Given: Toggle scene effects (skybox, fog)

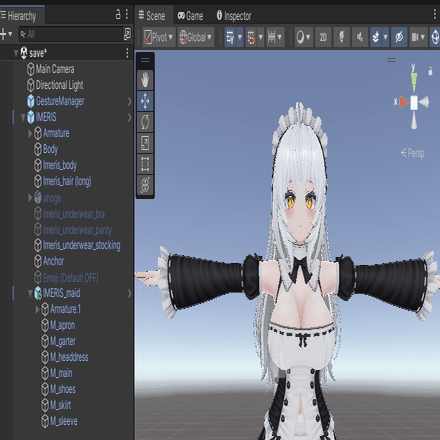Looking at the screenshot, I should point(376,37).
